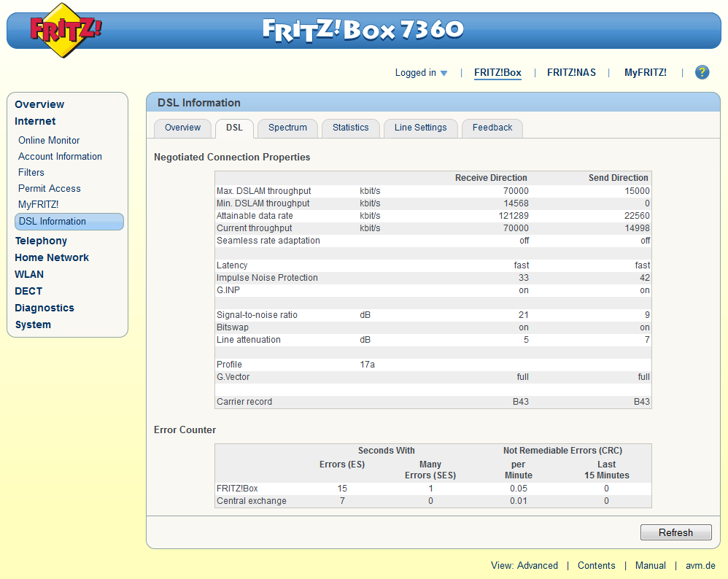The width and height of the screenshot is (728, 579).
Task: Select the Line Settings tab
Action: point(420,128)
